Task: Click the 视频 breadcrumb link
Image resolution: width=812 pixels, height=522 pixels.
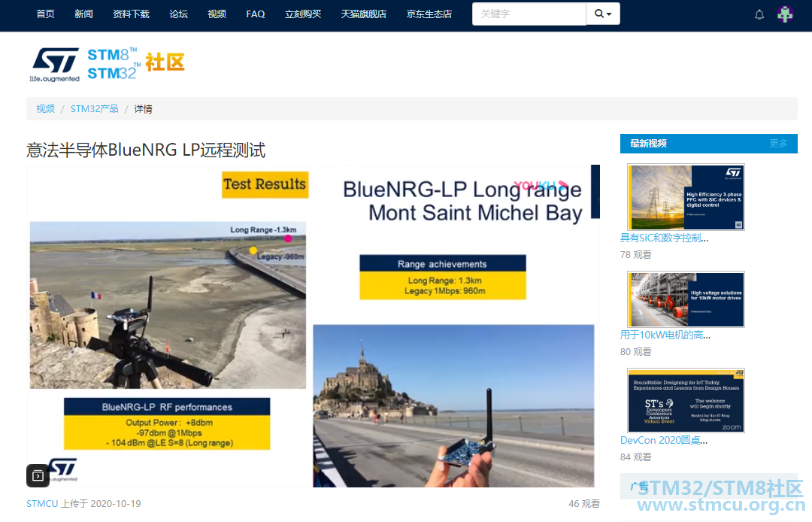Action: (46, 109)
